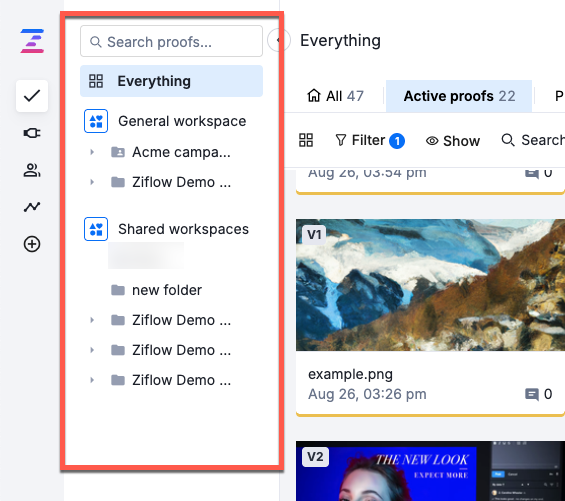The image size is (565, 501).
Task: Open the proofs checkmark section
Action: point(32,96)
